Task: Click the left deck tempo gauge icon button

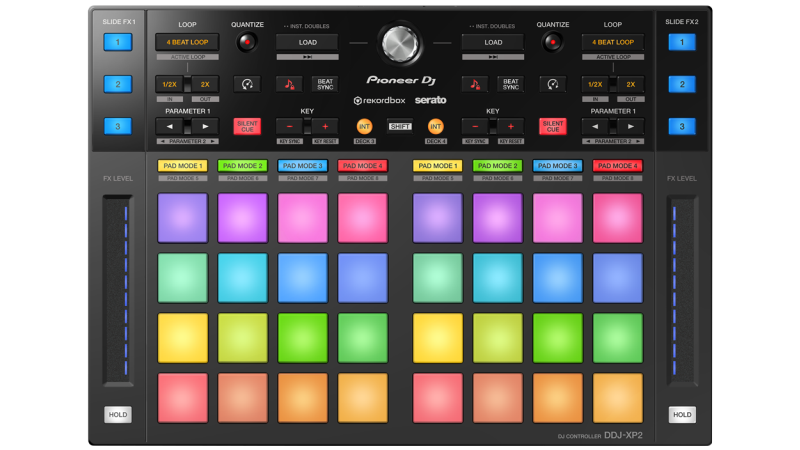Action: [x=246, y=85]
